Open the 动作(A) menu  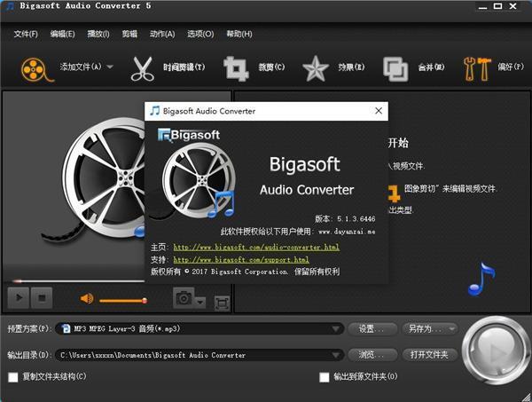pos(162,34)
